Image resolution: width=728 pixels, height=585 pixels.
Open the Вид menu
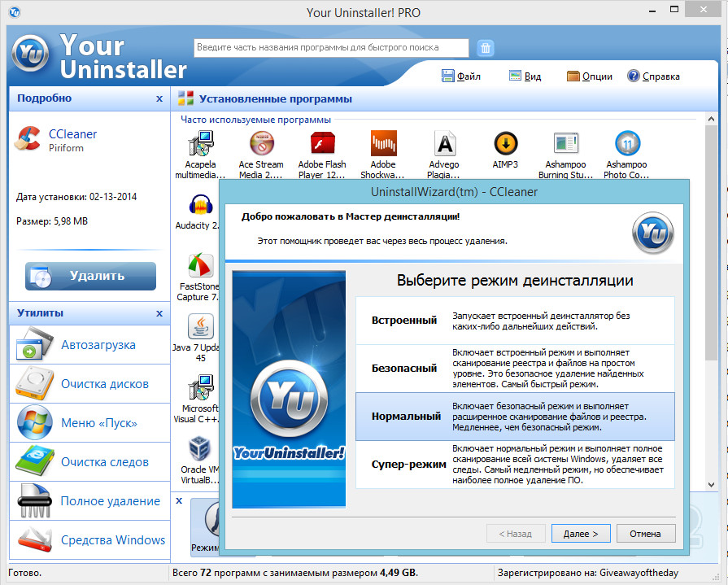tap(525, 76)
